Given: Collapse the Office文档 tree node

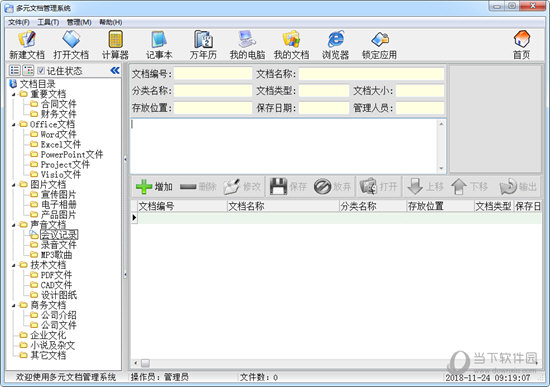Looking at the screenshot, I should tap(14, 125).
